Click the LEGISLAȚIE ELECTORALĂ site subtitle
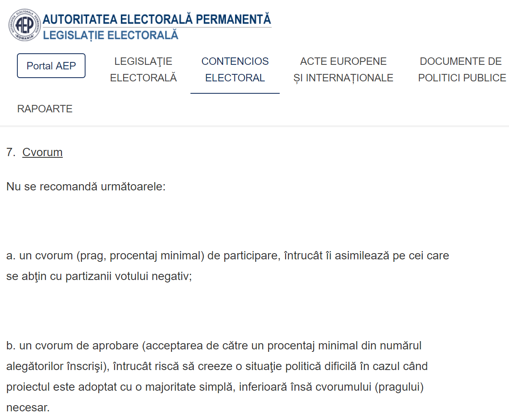The width and height of the screenshot is (509, 420). (x=111, y=35)
